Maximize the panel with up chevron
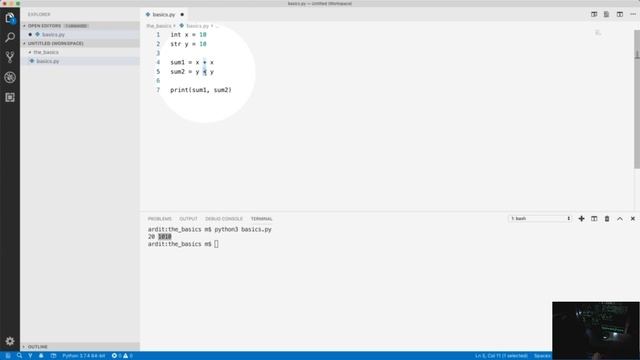640x360 pixels. click(620, 219)
